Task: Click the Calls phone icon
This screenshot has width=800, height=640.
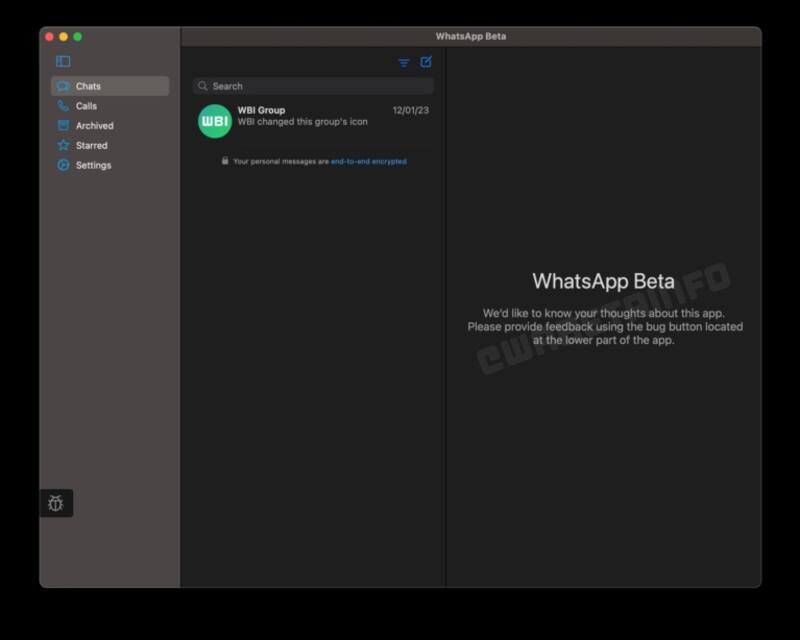Action: 63,106
